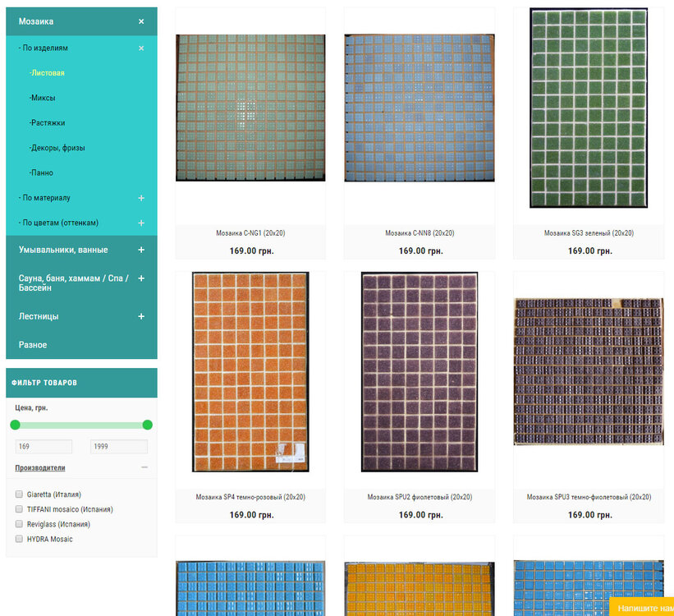Viewport: 674px width, 616px height.
Task: Collapse the По изделиям subcategory X icon
Action: 141,48
